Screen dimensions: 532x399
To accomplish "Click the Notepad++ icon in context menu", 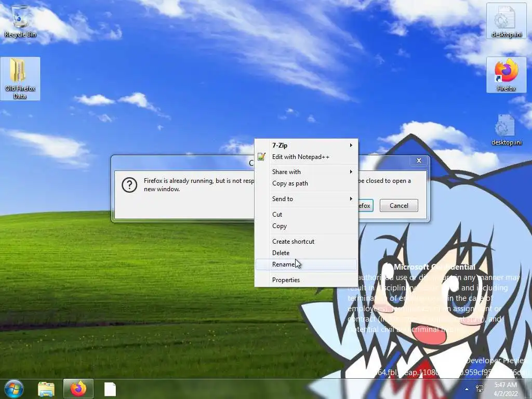I will (x=261, y=157).
